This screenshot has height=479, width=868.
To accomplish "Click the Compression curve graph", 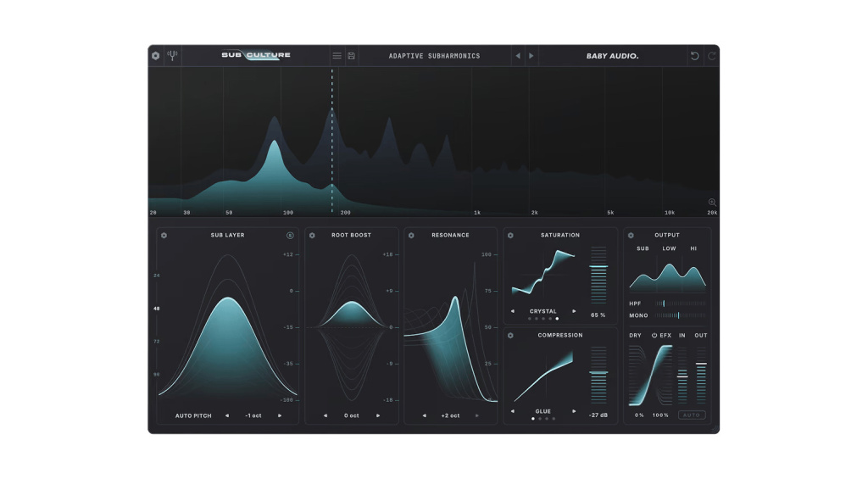I will click(543, 376).
